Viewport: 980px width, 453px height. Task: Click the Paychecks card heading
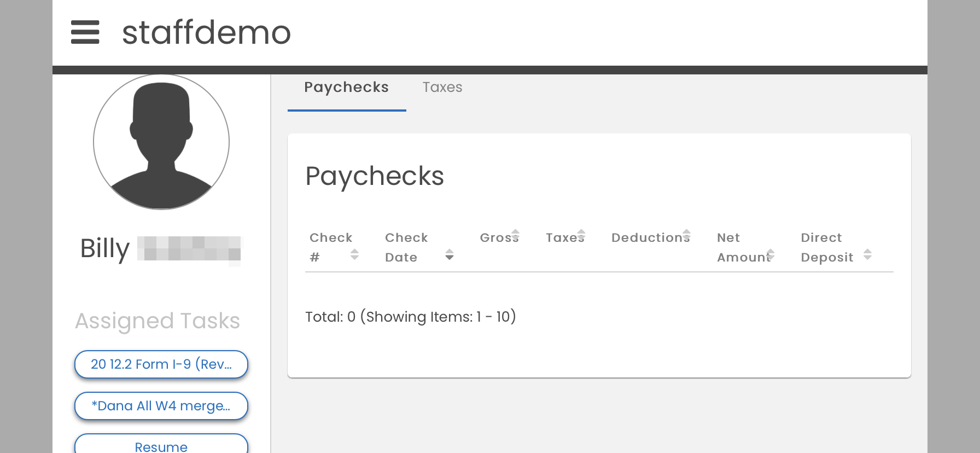(375, 176)
